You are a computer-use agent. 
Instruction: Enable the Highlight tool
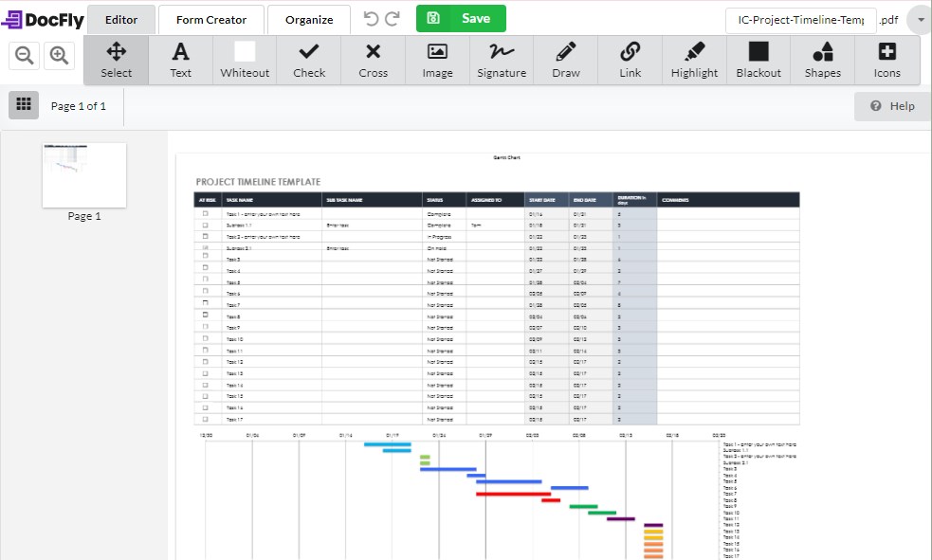(x=694, y=60)
